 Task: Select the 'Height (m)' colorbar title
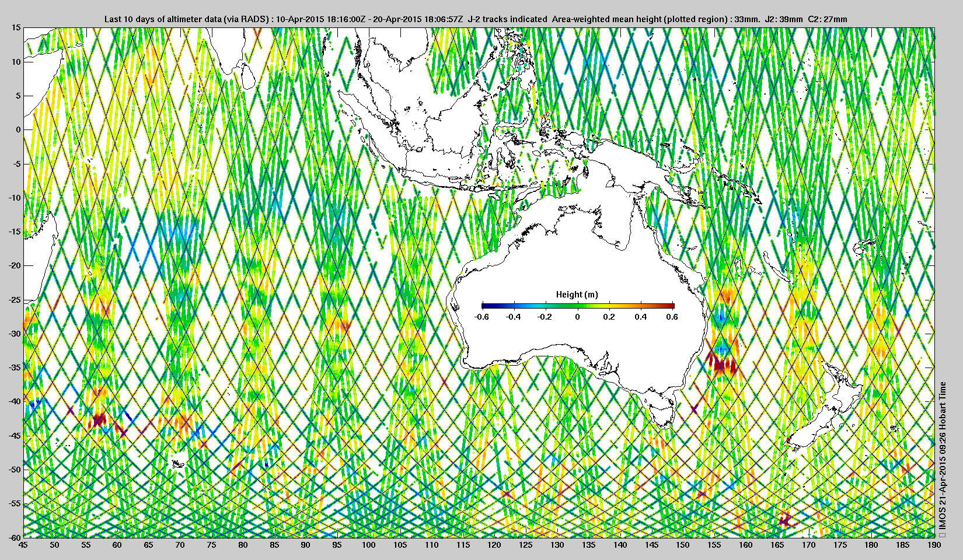[577, 295]
